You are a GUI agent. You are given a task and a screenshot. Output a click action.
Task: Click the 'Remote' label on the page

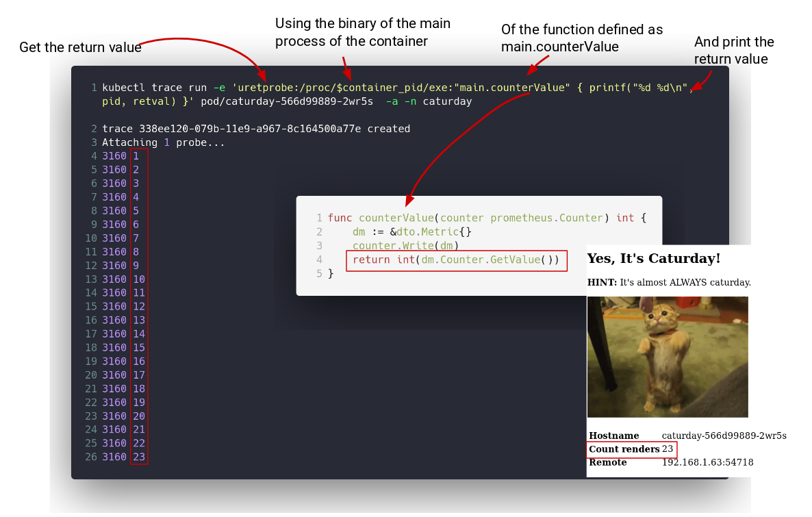coord(607,462)
